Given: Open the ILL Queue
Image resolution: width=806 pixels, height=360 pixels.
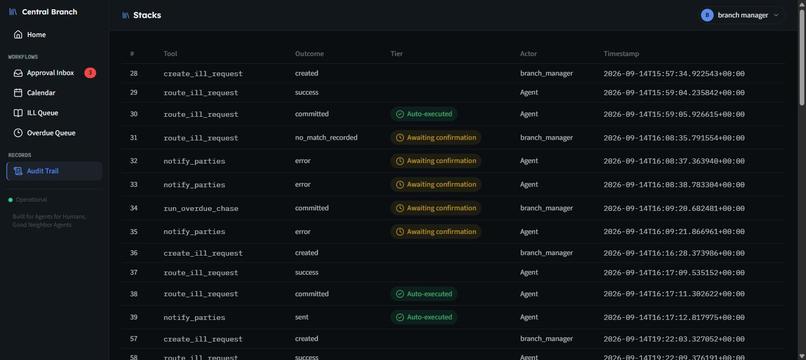Looking at the screenshot, I should click(54, 113).
